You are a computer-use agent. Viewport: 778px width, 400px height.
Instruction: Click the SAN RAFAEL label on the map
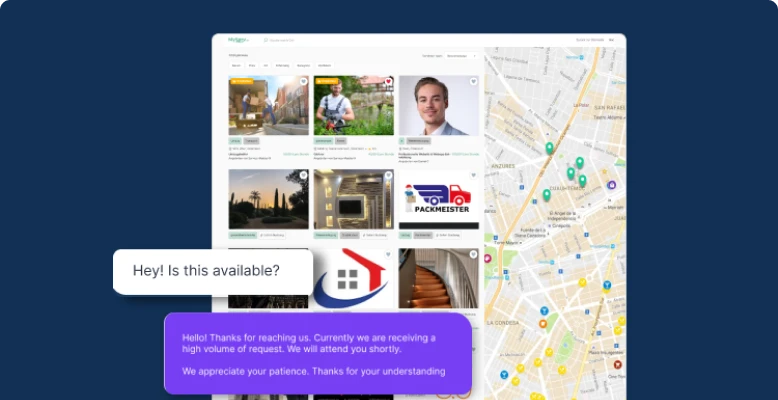[611, 108]
